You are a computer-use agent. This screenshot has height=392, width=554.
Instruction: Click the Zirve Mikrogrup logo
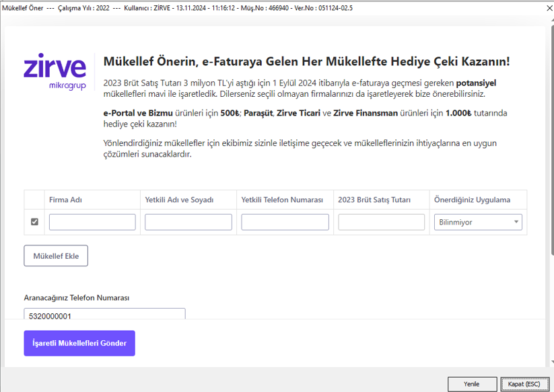click(x=55, y=72)
